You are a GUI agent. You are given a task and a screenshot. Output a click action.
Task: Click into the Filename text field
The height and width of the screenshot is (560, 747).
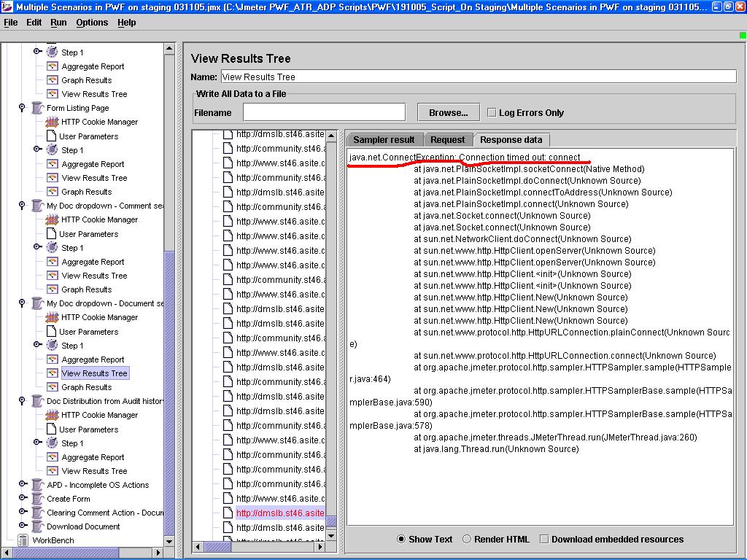(x=324, y=113)
